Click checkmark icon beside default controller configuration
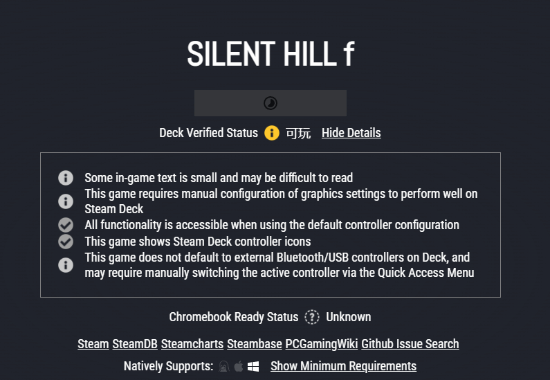The width and height of the screenshot is (550, 380). click(x=66, y=225)
